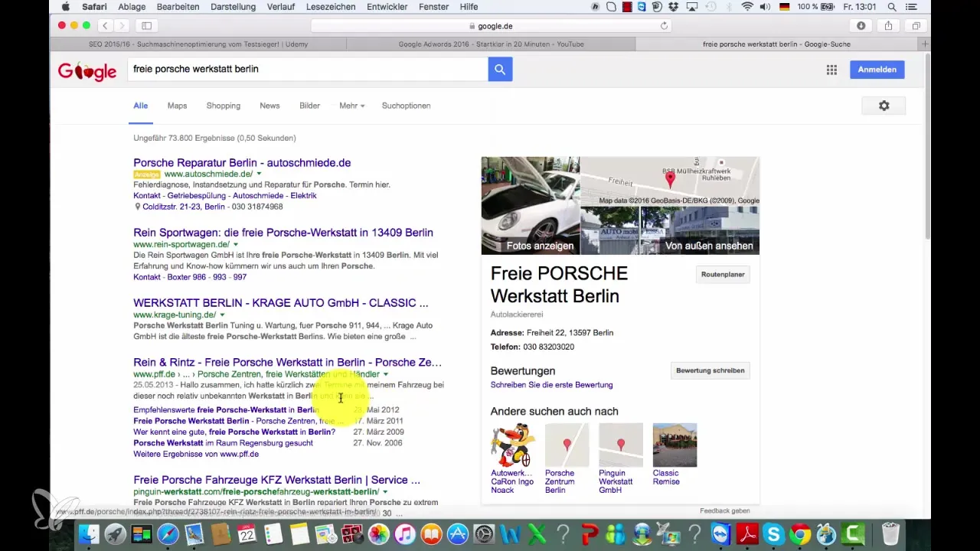Screen dimensions: 980x551
Task: Click the Anmelden sign-in button
Action: pos(877,70)
